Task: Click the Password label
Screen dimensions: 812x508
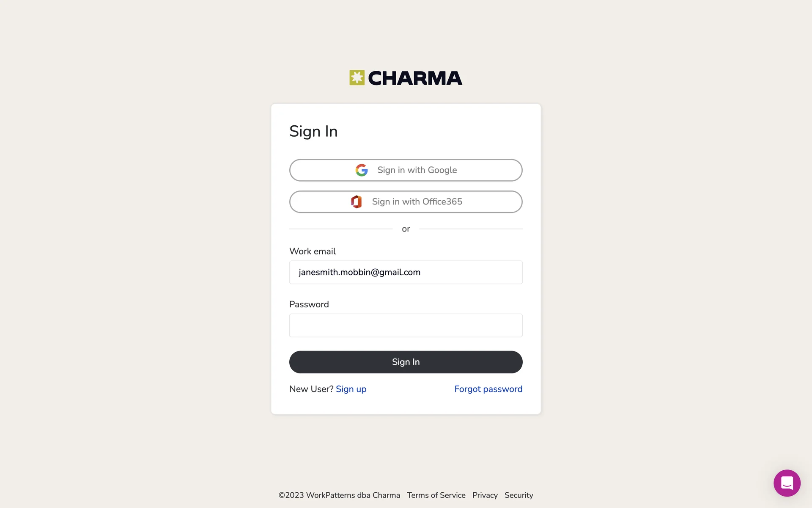Action: pos(309,304)
